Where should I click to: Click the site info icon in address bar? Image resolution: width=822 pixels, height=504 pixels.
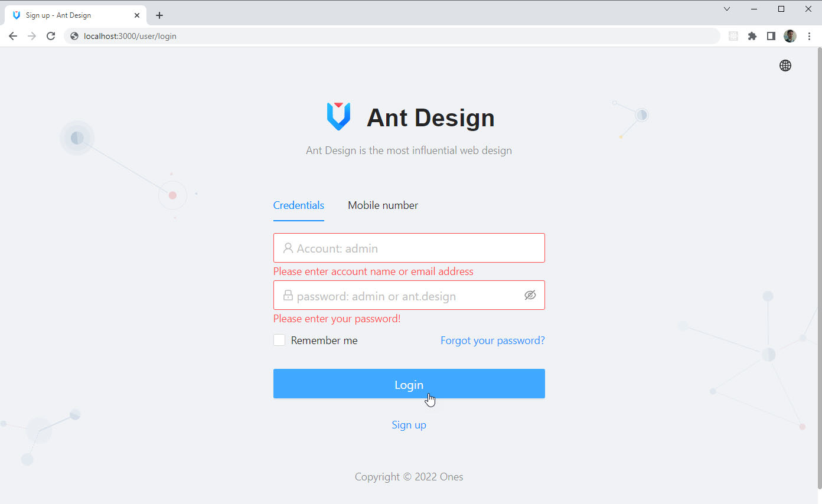coord(74,36)
